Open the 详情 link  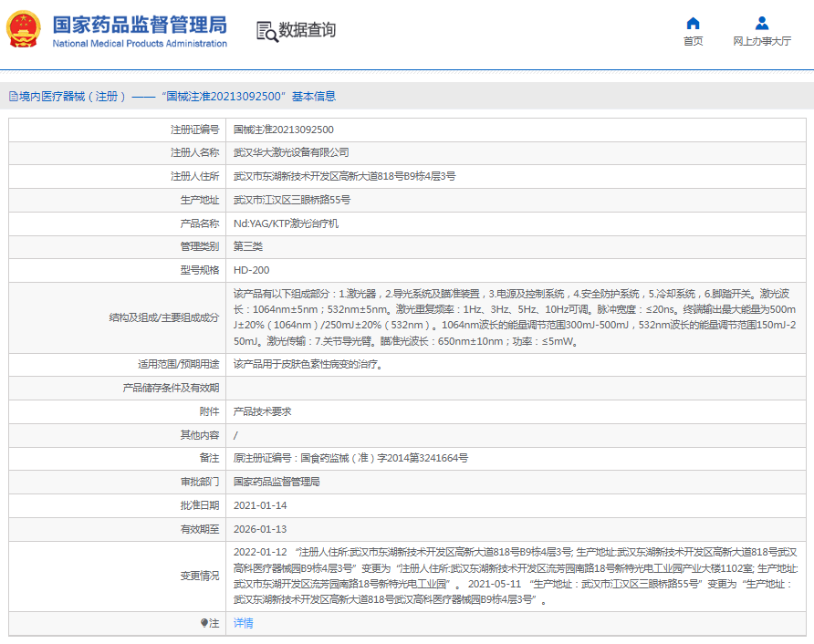244,623
